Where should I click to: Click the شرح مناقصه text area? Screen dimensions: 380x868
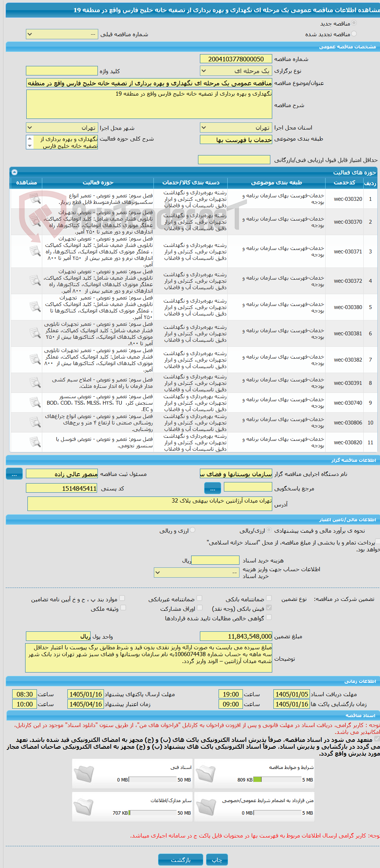149,104
